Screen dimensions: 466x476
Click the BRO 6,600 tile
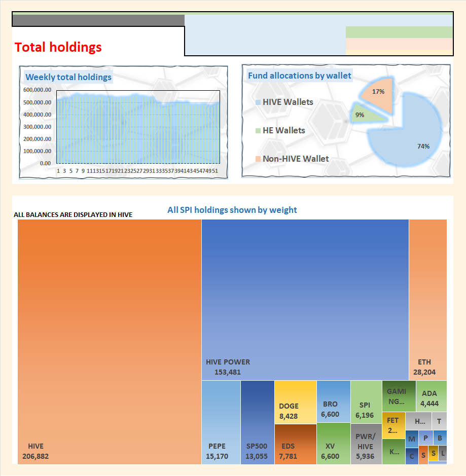click(333, 401)
